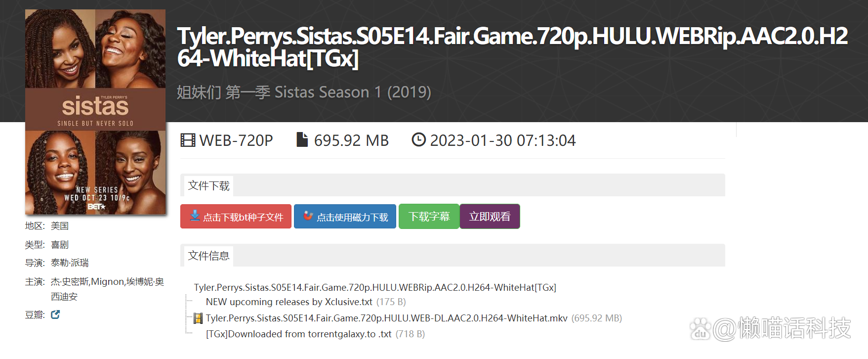Click the director name 泰勒·派瑞

70,263
